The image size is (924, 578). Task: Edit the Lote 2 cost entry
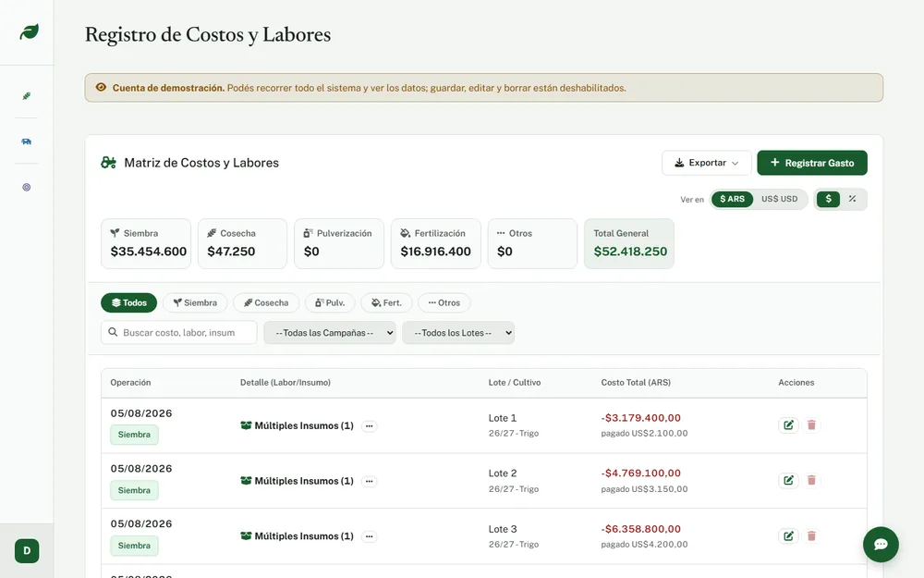tap(788, 480)
